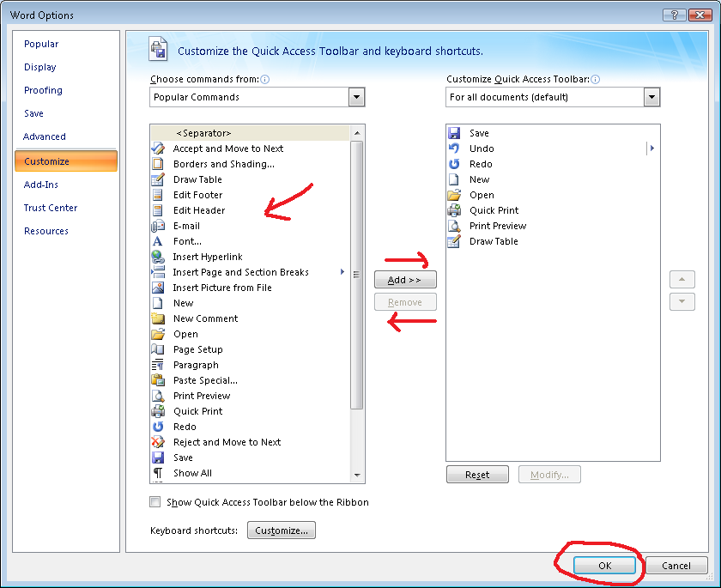
Task: Click the scroll up arrow of the commands list
Action: (x=357, y=133)
